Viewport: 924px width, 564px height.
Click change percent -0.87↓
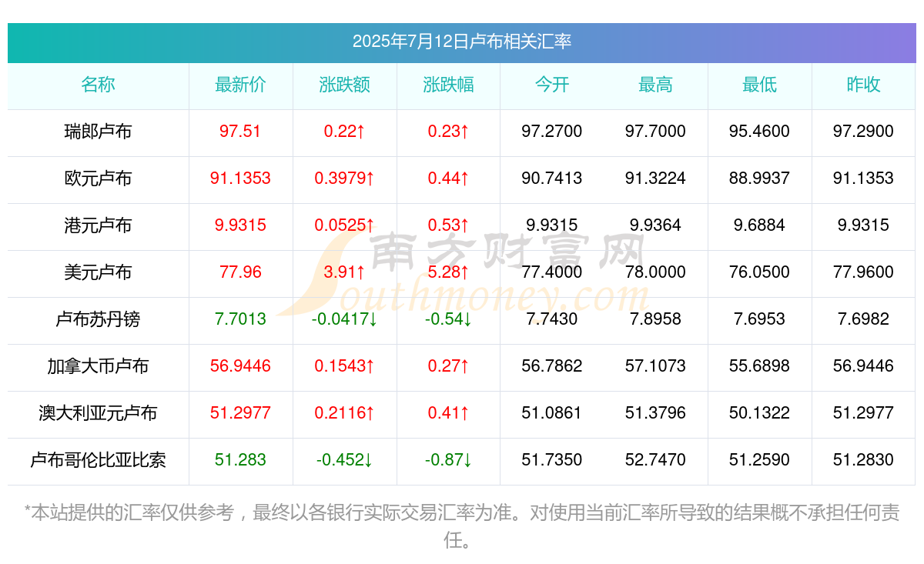(x=448, y=460)
